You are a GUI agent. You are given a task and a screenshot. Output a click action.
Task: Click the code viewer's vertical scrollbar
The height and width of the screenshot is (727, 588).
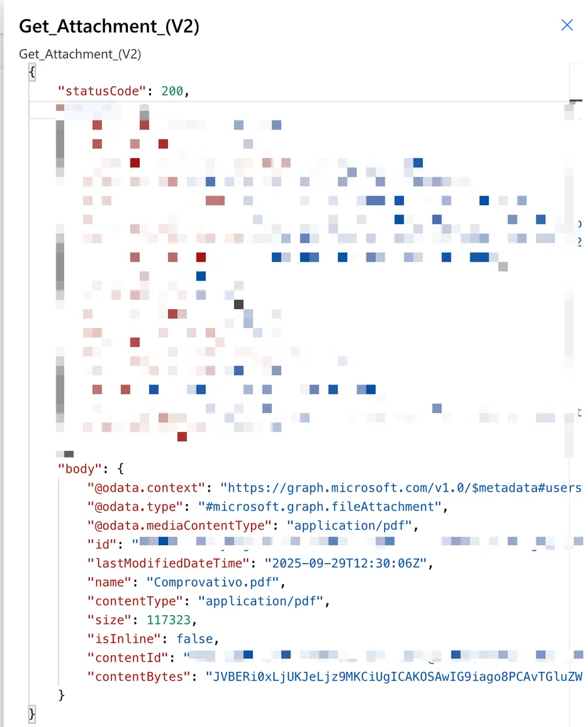click(x=576, y=262)
